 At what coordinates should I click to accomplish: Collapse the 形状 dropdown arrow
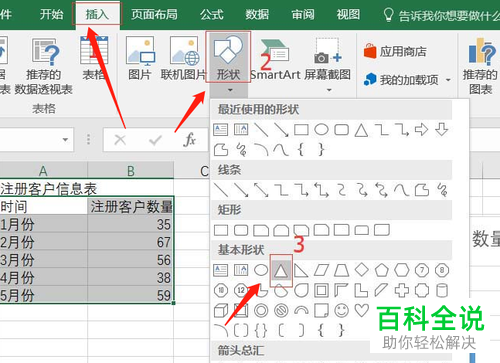point(230,90)
